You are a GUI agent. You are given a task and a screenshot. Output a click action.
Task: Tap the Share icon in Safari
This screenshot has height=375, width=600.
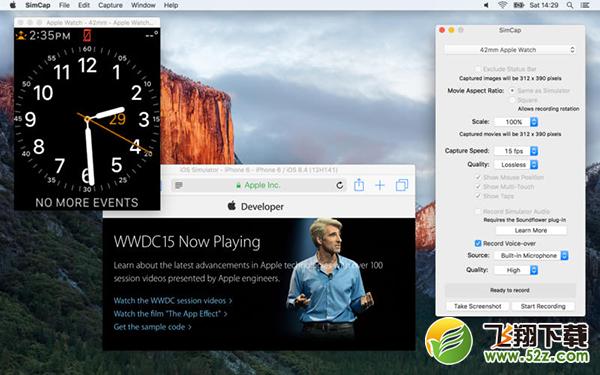pyautogui.click(x=359, y=185)
